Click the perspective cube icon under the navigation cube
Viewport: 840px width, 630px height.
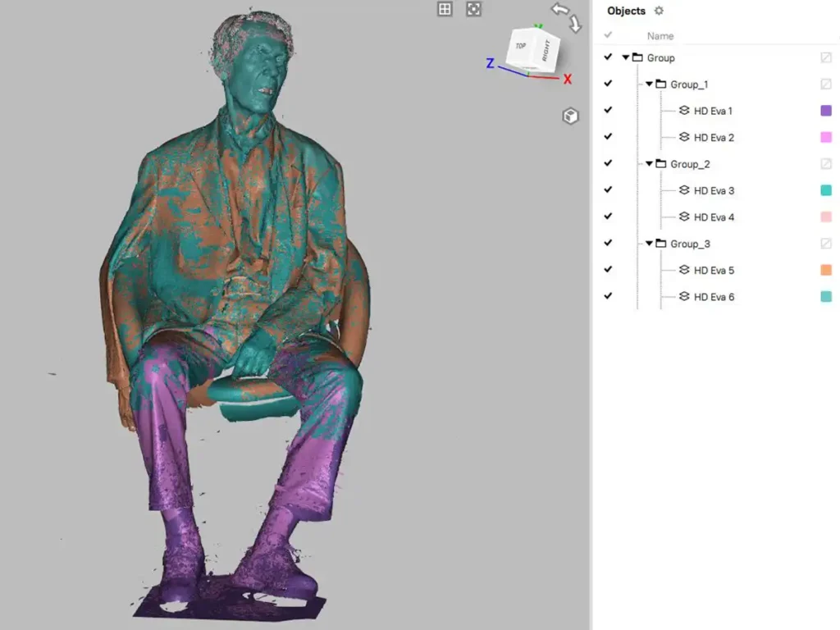point(571,116)
